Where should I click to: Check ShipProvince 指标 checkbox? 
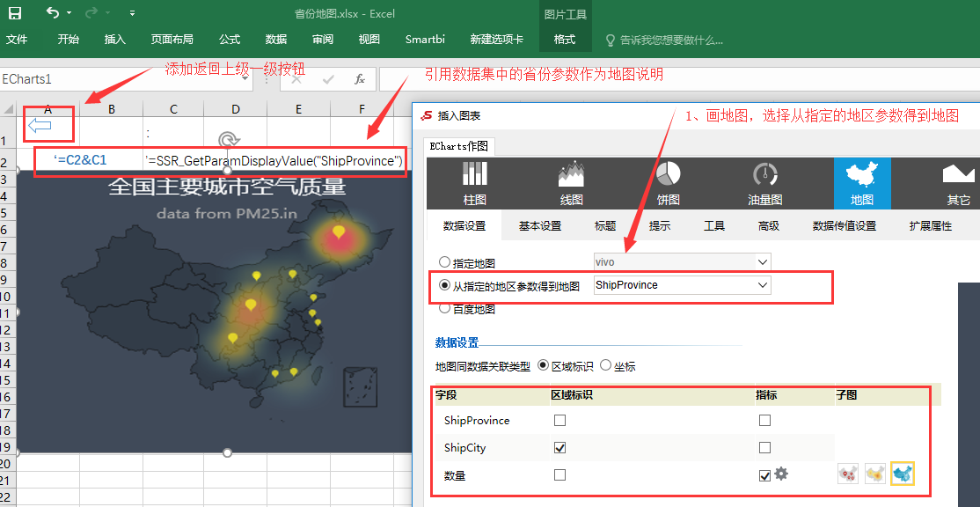tap(764, 421)
